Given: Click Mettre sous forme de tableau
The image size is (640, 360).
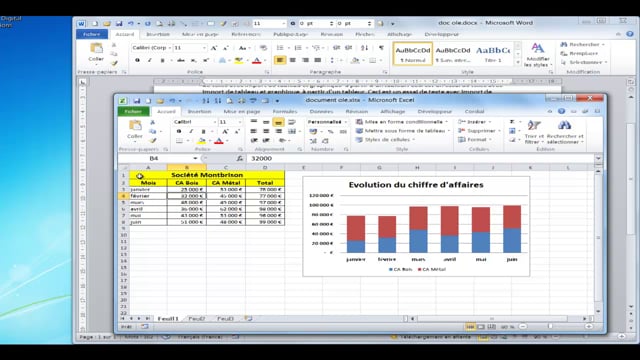Looking at the screenshot, I should [402, 131].
